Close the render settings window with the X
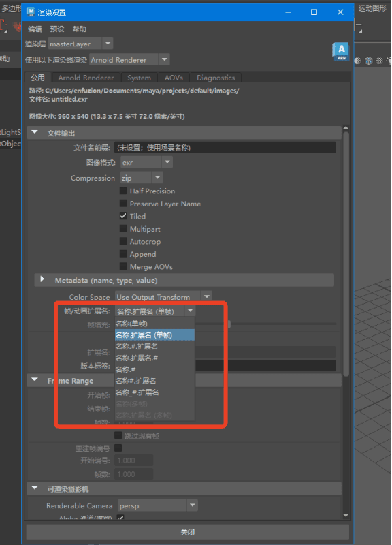392x545 pixels. click(x=340, y=12)
